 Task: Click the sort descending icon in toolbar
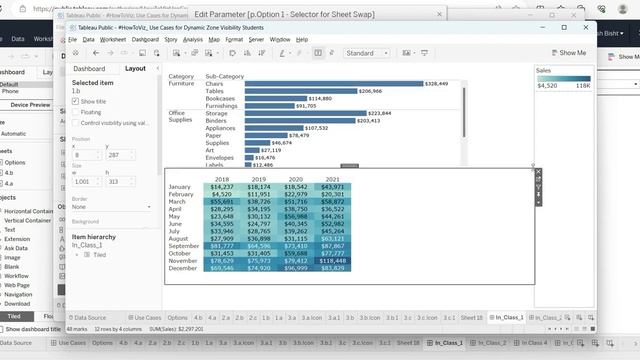[262, 53]
